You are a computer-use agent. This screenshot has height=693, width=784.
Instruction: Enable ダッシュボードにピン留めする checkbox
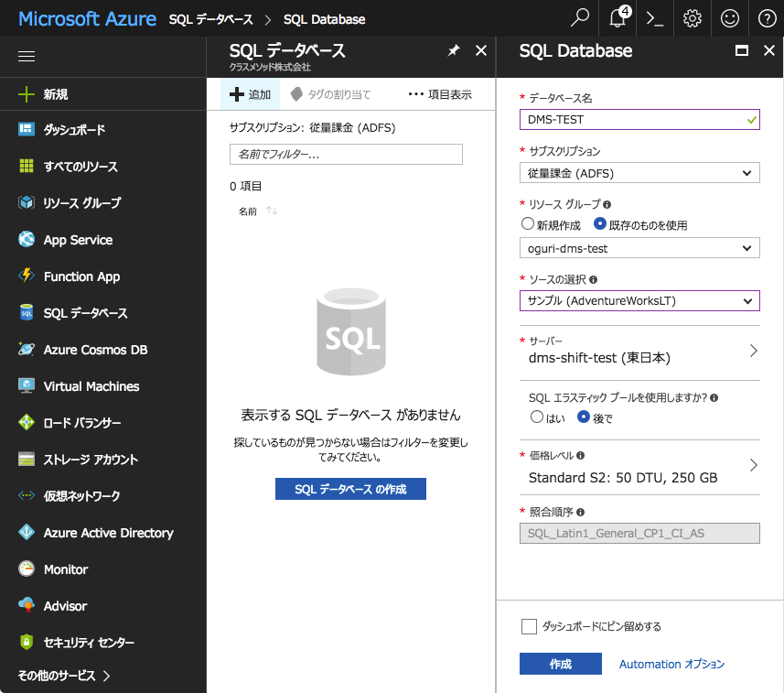point(529,626)
